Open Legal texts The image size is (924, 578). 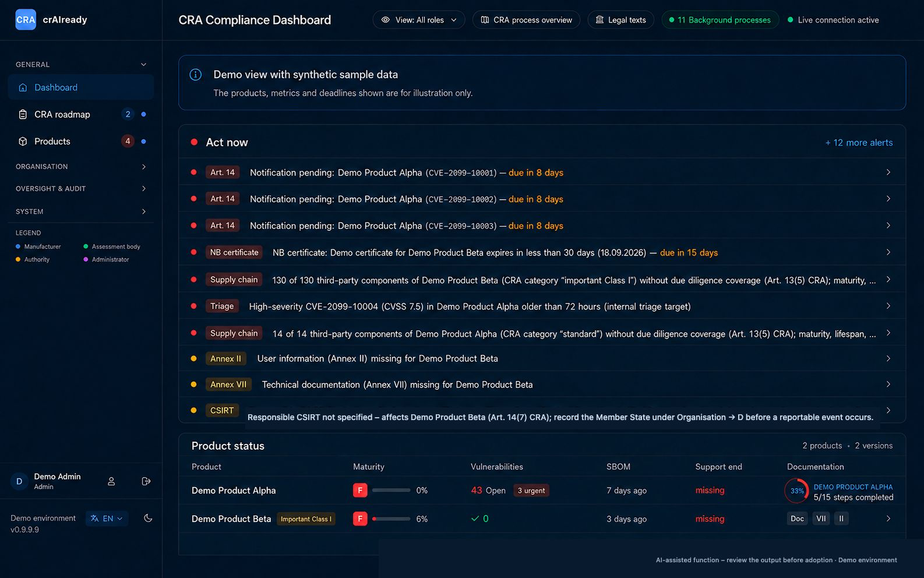620,20
